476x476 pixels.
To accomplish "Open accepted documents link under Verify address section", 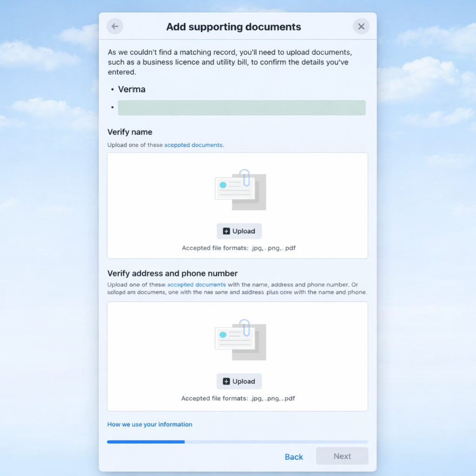I will tap(197, 284).
